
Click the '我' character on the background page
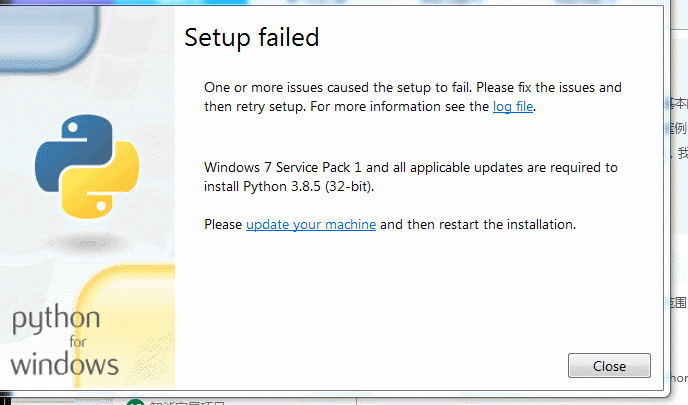[683, 153]
